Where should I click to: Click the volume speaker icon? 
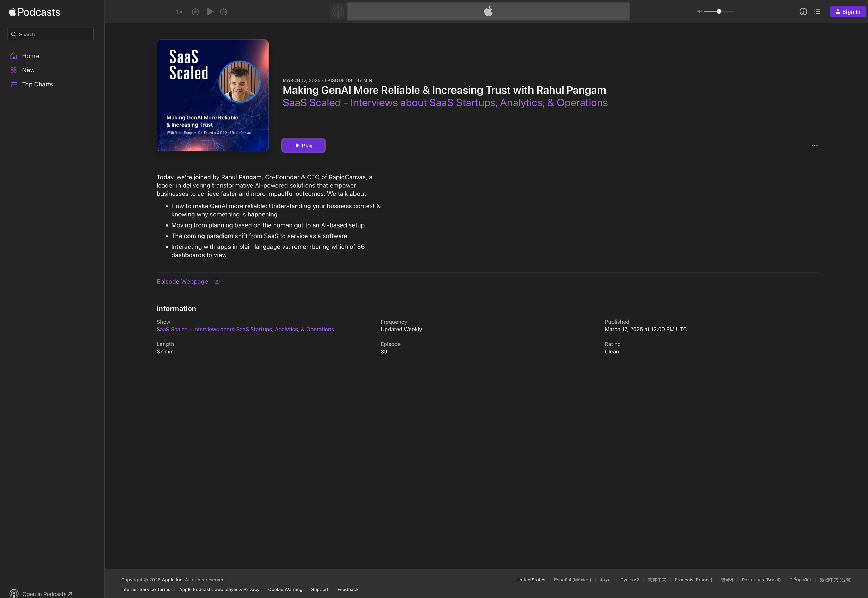699,11
